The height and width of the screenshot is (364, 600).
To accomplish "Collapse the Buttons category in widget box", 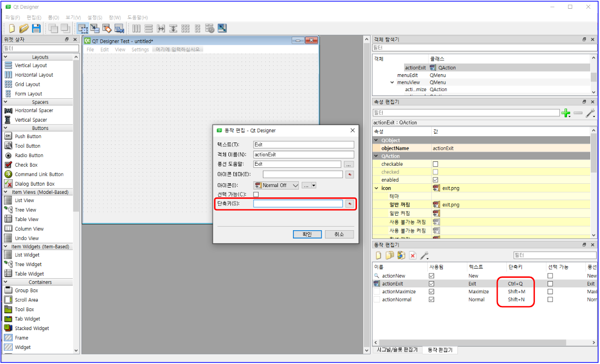I will (6, 128).
